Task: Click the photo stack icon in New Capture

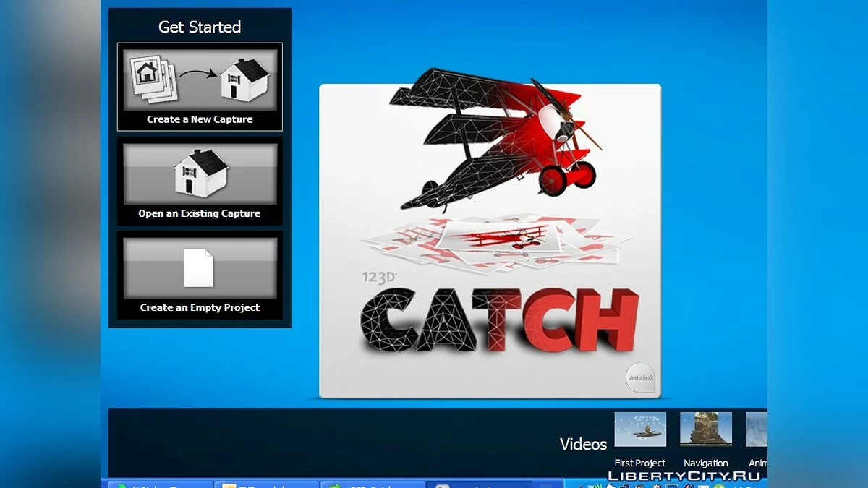Action: tap(153, 77)
